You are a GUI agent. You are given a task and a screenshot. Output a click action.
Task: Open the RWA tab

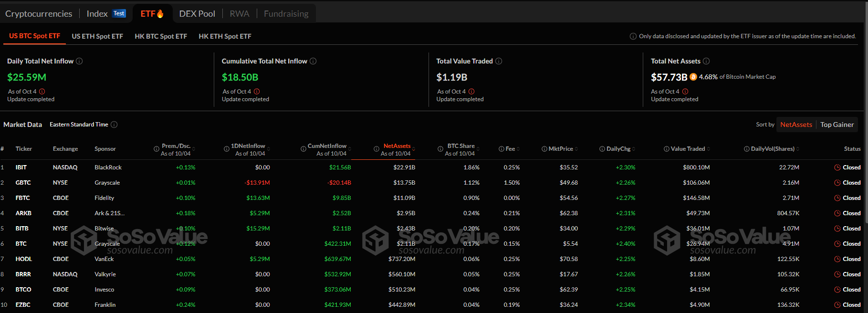pos(240,14)
